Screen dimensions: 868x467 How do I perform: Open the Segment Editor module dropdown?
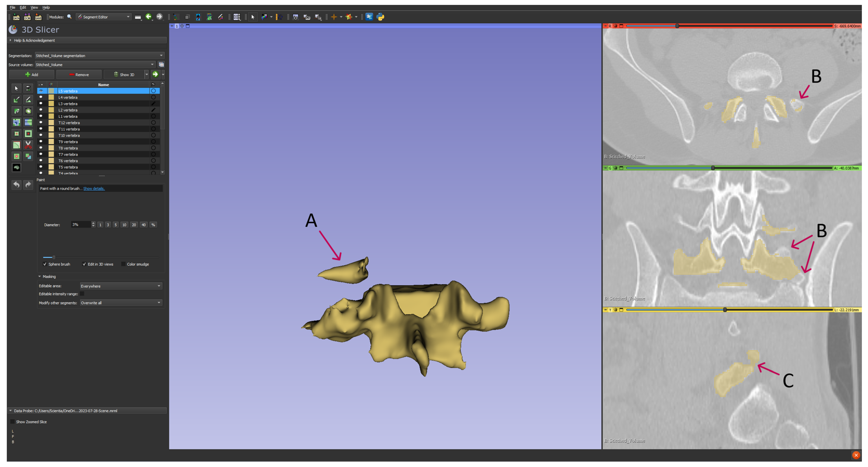[104, 17]
